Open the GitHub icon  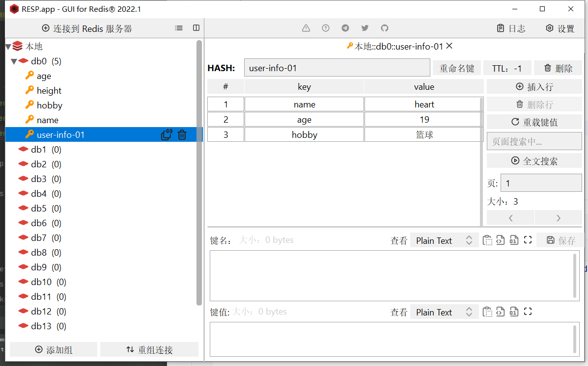384,28
